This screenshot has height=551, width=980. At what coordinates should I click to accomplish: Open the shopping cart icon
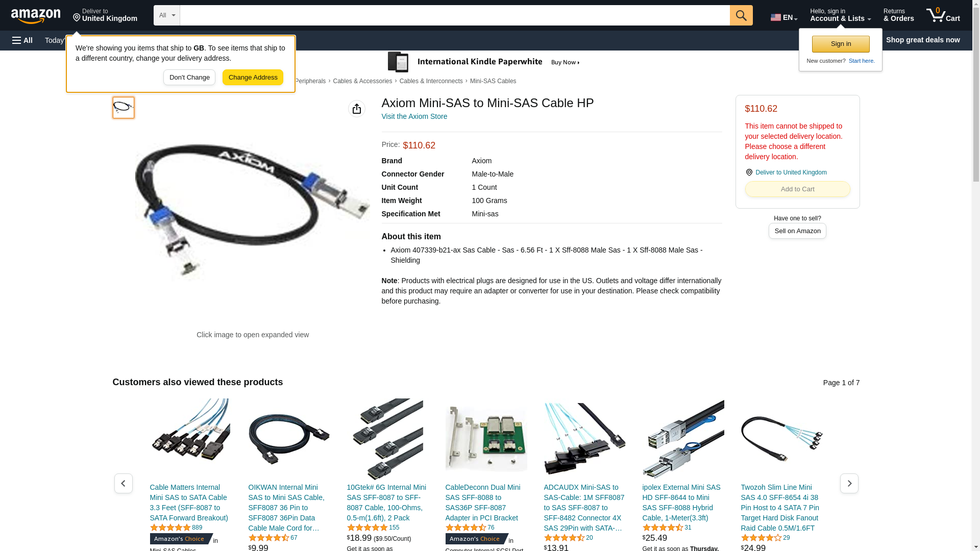[943, 15]
